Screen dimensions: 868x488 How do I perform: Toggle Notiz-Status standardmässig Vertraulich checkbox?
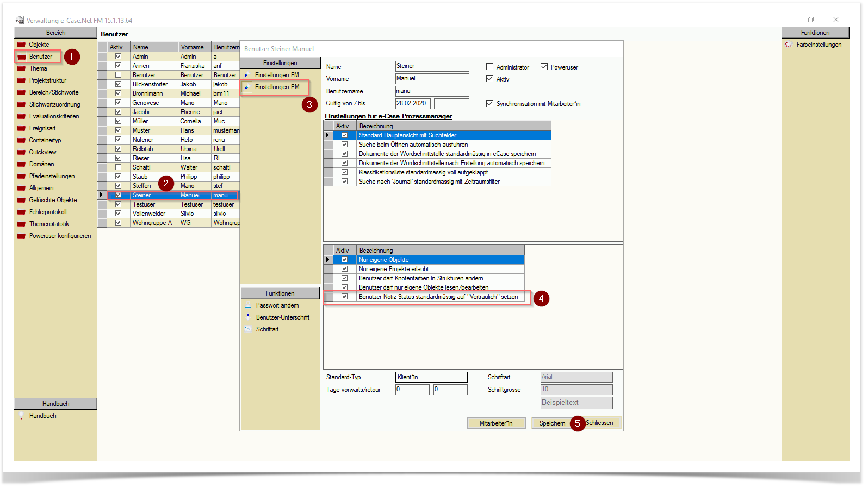(x=344, y=297)
